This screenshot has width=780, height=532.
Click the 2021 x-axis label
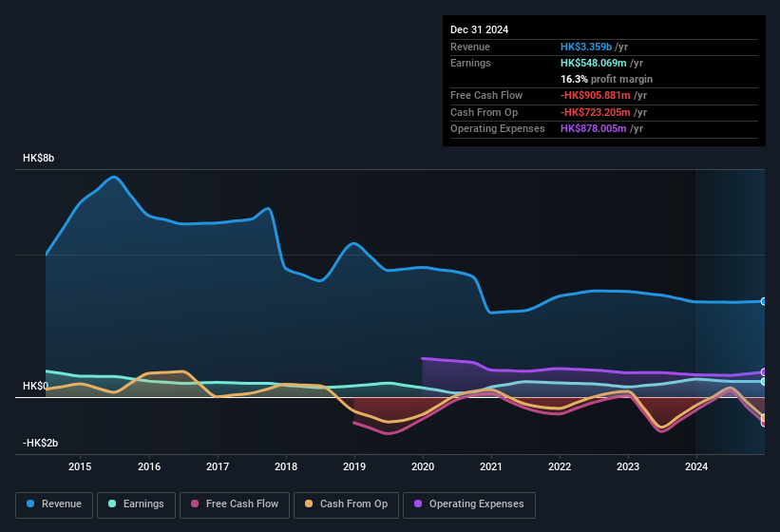491,466
